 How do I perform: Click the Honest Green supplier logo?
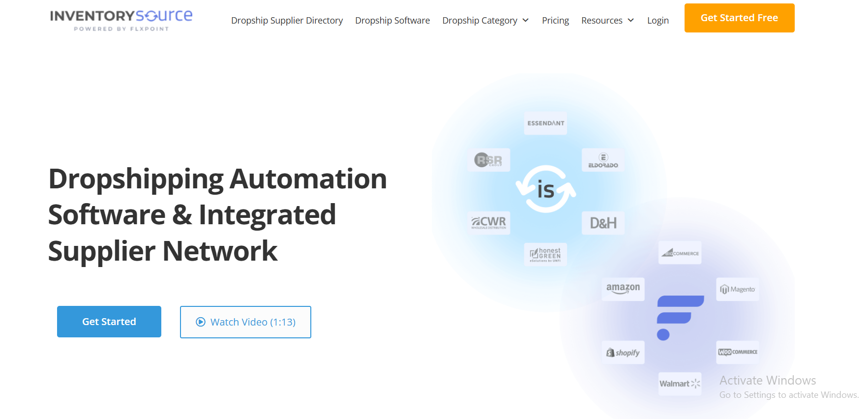[x=545, y=254]
